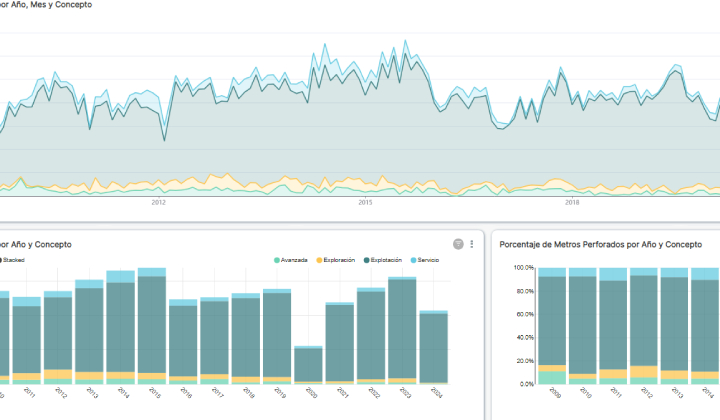Click the '2009' x-axis label of the percentage chart
The image size is (720, 420).
555,392
